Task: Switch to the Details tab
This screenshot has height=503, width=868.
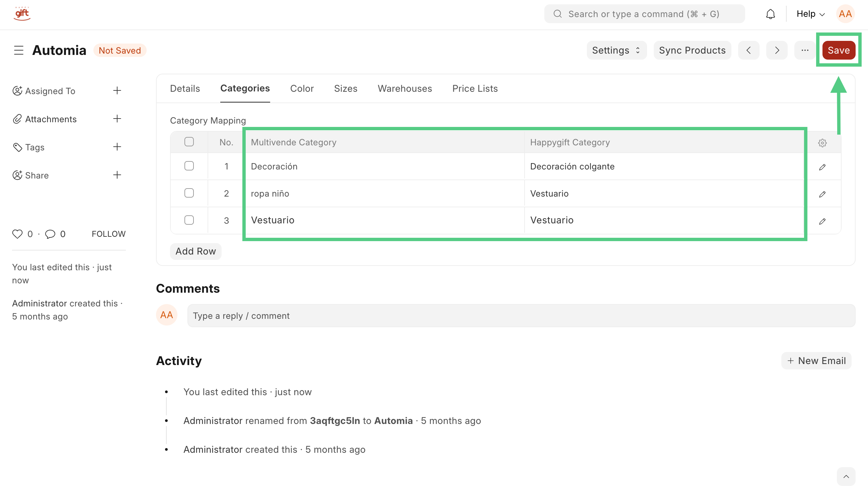Action: 185,88
